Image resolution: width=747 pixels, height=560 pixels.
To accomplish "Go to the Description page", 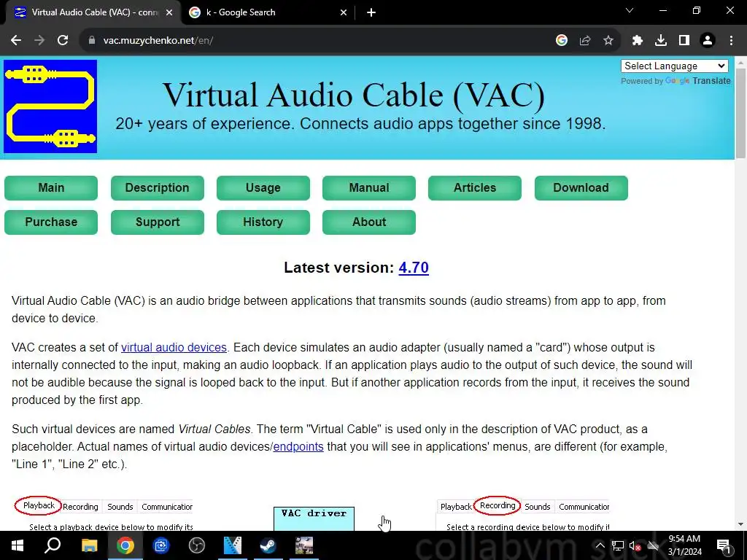I will [158, 188].
